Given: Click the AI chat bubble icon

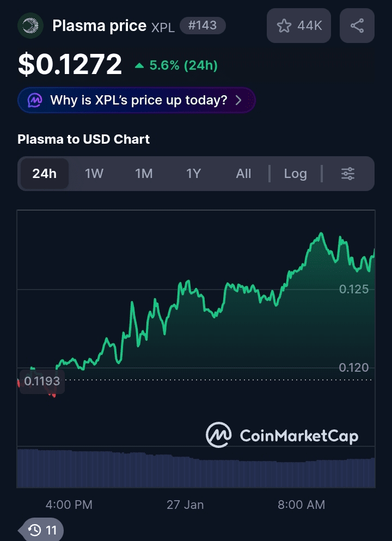Looking at the screenshot, I should point(35,100).
